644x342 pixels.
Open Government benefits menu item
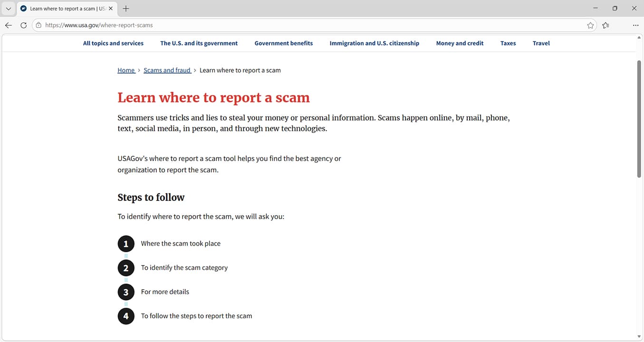click(x=284, y=43)
